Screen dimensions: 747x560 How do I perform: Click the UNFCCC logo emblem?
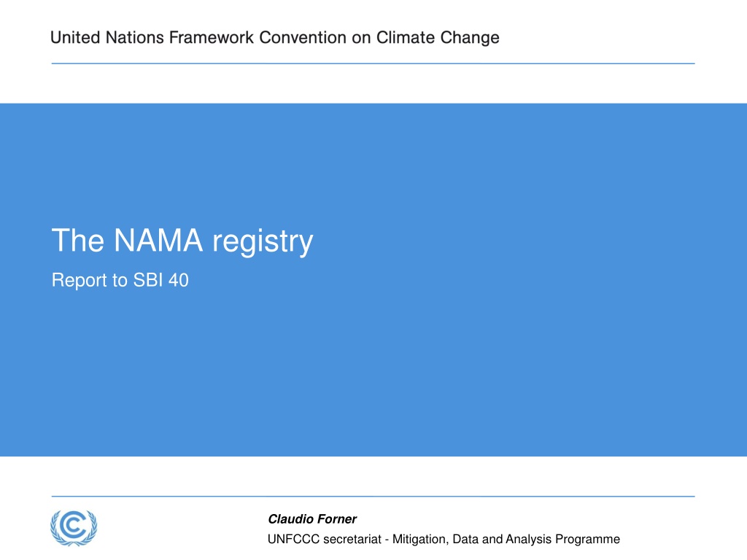pyautogui.click(x=74, y=528)
